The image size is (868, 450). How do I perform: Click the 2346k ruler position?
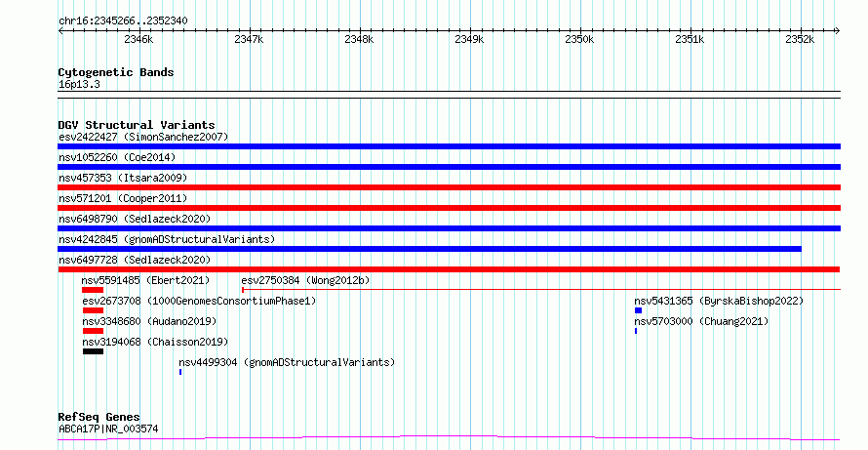[x=138, y=39]
